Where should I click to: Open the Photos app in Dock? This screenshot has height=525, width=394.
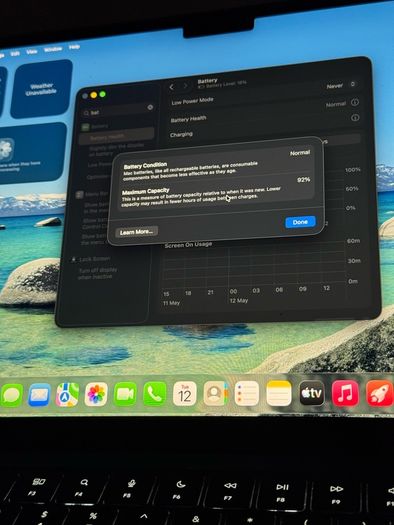[96, 394]
